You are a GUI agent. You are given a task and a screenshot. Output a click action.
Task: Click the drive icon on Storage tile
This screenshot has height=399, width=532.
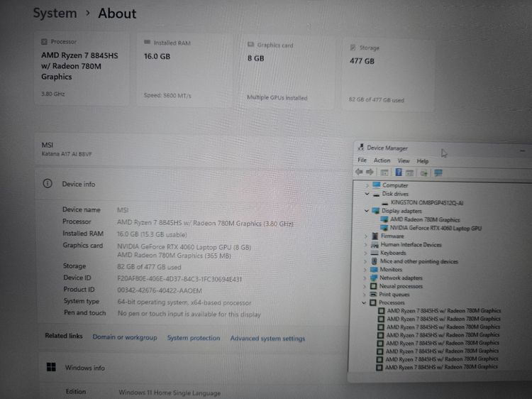click(x=353, y=47)
